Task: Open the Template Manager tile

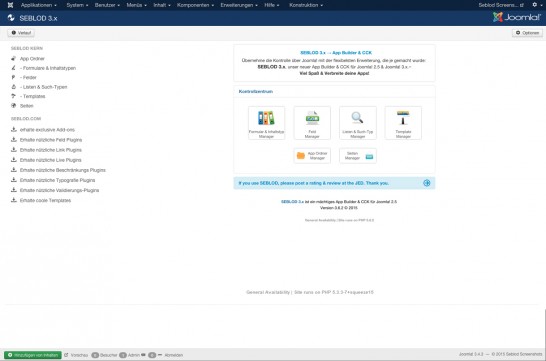Action: [403, 123]
